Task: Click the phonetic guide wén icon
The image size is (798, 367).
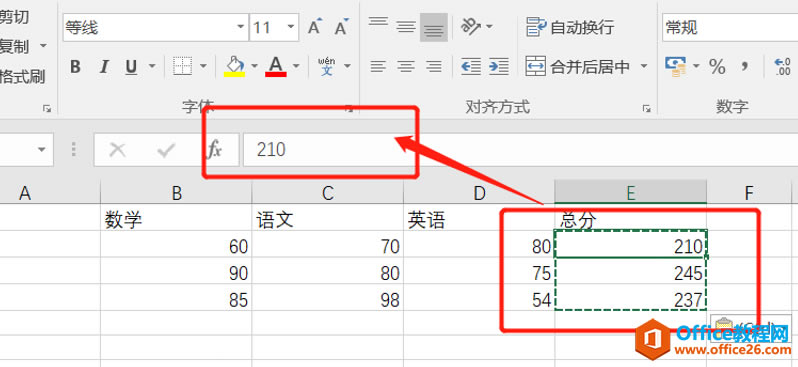Action: click(x=327, y=66)
